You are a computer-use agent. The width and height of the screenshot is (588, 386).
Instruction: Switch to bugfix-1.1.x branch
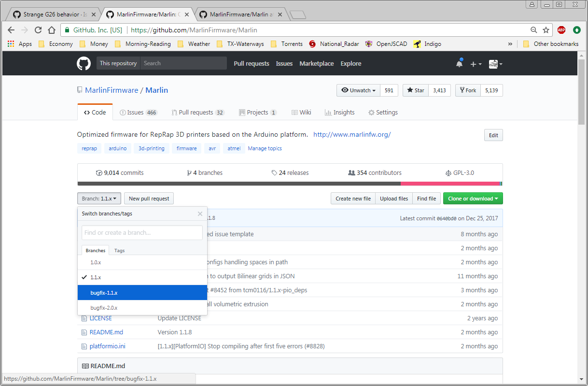142,293
